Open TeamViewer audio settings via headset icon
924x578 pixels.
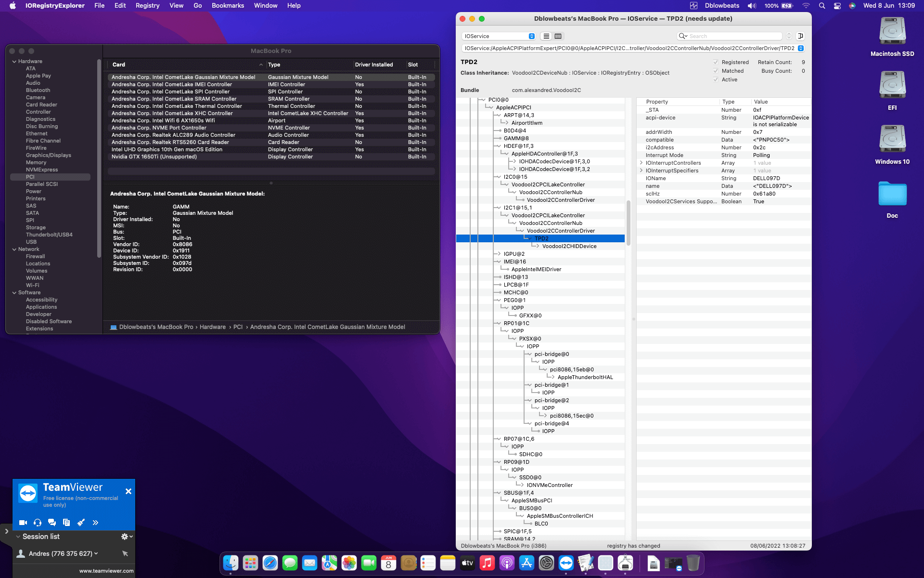[x=38, y=523]
